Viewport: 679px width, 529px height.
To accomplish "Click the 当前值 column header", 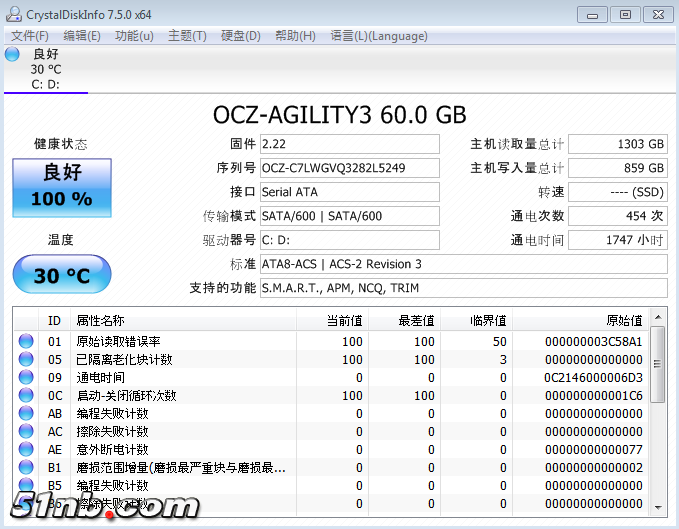I will tap(333, 321).
